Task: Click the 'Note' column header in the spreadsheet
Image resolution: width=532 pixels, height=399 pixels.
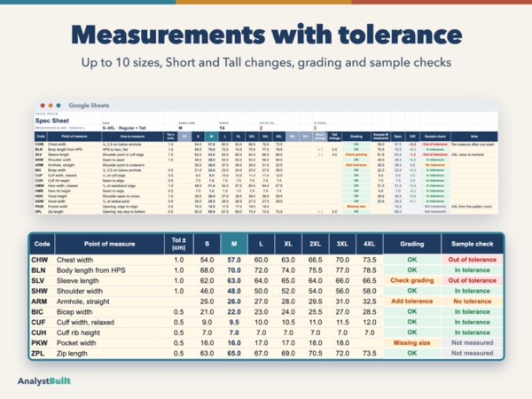Action: click(x=474, y=137)
